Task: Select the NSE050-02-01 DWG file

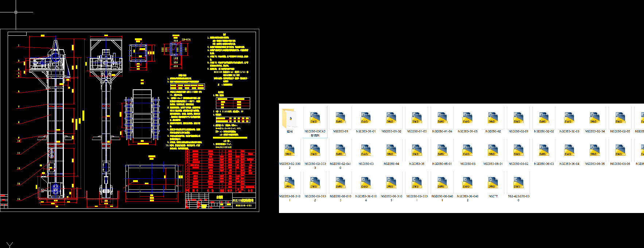Action: (x=518, y=121)
